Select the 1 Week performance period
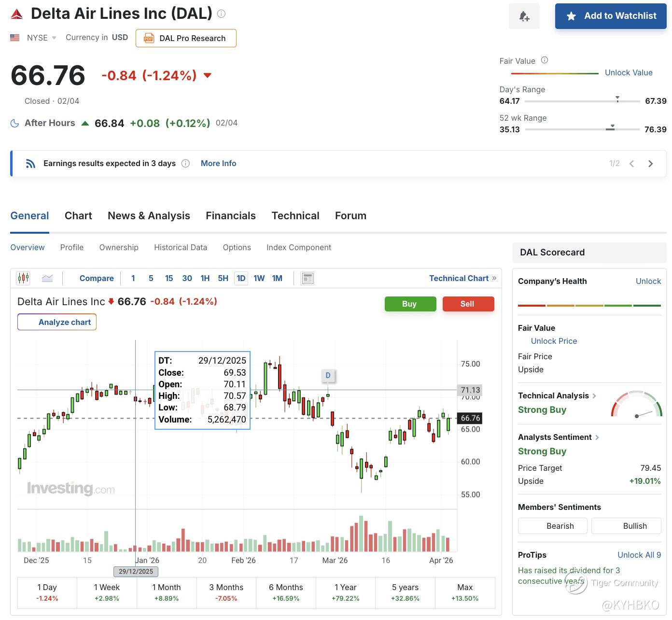This screenshot has width=672, height=620. 107,592
